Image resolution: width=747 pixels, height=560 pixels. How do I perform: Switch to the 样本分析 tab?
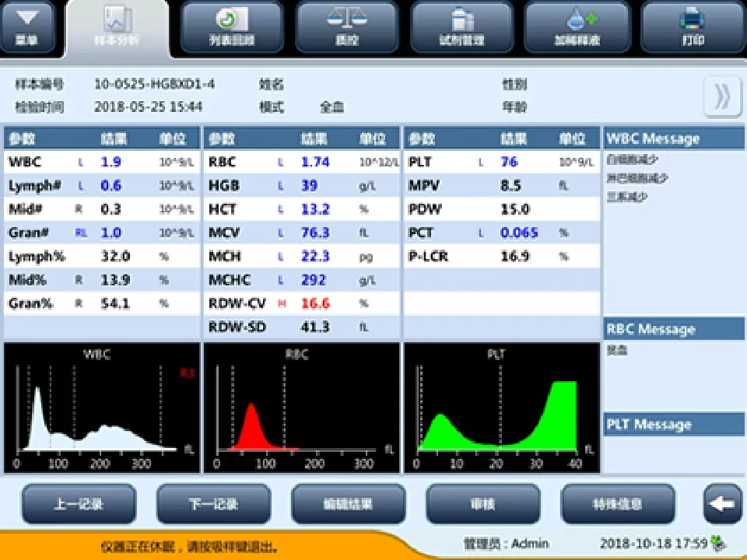pyautogui.click(x=117, y=28)
